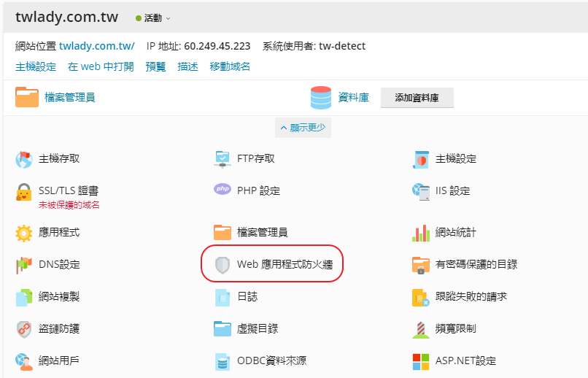Open the 網站統計 bar chart icon

[x=421, y=234]
